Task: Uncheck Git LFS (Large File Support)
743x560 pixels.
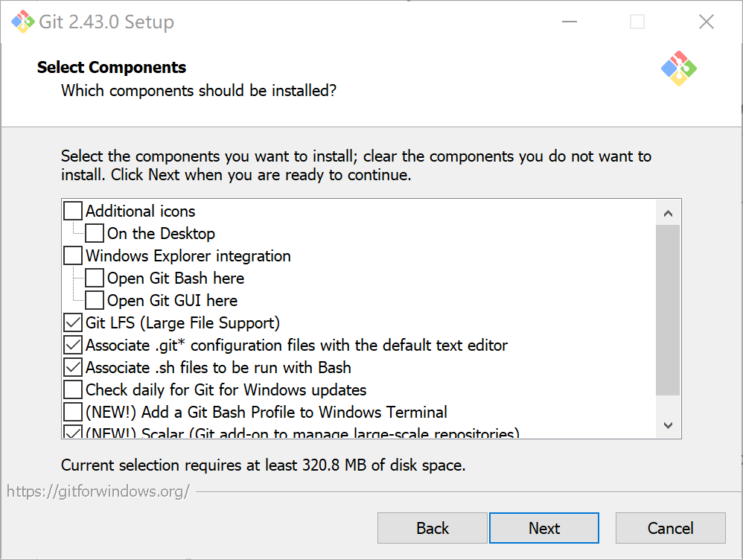Action: [x=73, y=323]
